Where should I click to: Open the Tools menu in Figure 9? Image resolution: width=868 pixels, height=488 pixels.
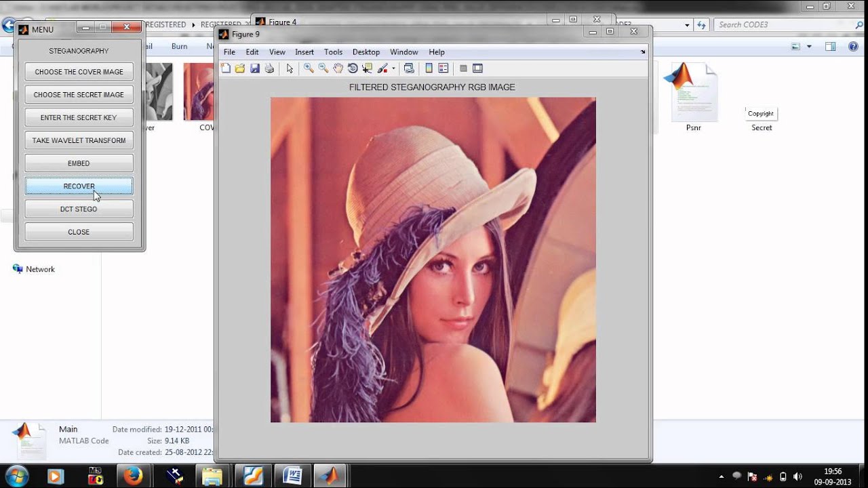click(x=333, y=52)
